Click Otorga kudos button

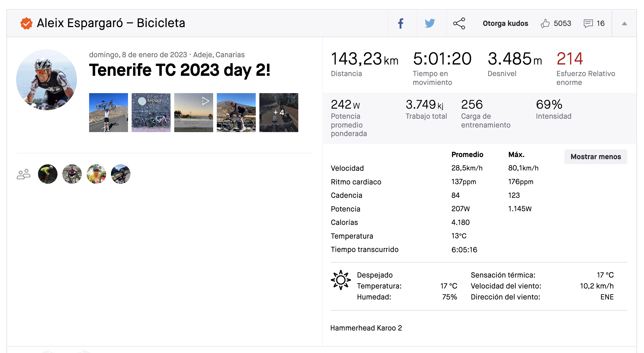tap(505, 23)
